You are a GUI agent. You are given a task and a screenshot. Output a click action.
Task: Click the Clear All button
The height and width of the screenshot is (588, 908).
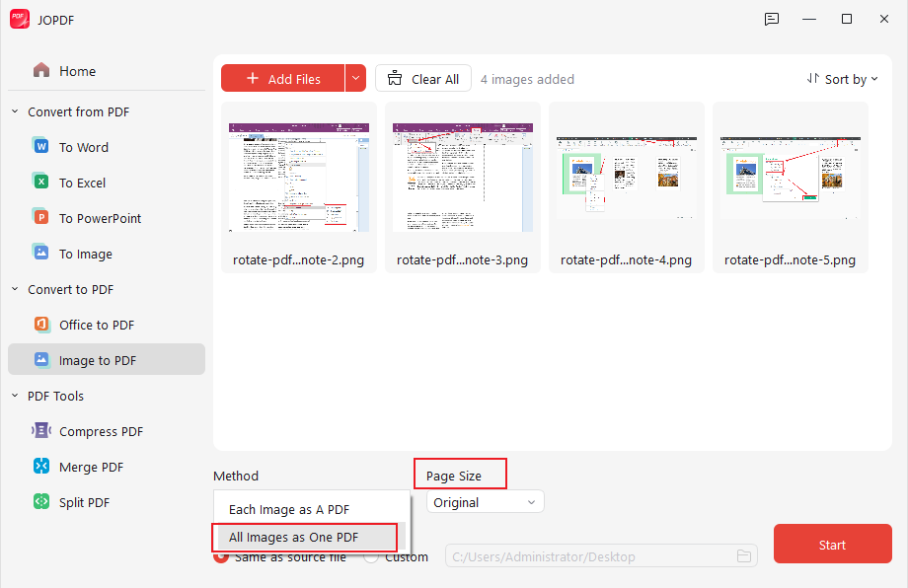click(422, 78)
